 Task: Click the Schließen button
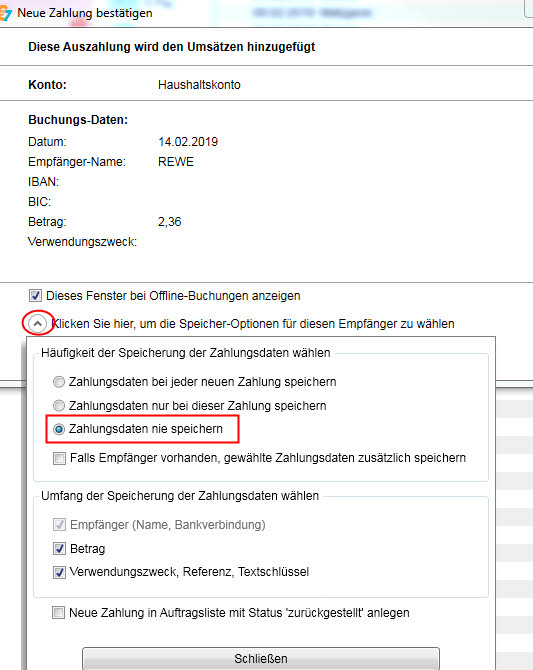pos(261,658)
